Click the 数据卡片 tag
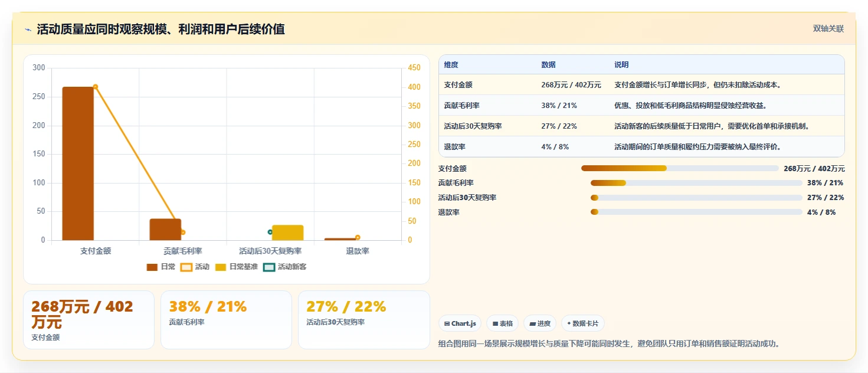This screenshot has height=373, width=868. click(582, 323)
